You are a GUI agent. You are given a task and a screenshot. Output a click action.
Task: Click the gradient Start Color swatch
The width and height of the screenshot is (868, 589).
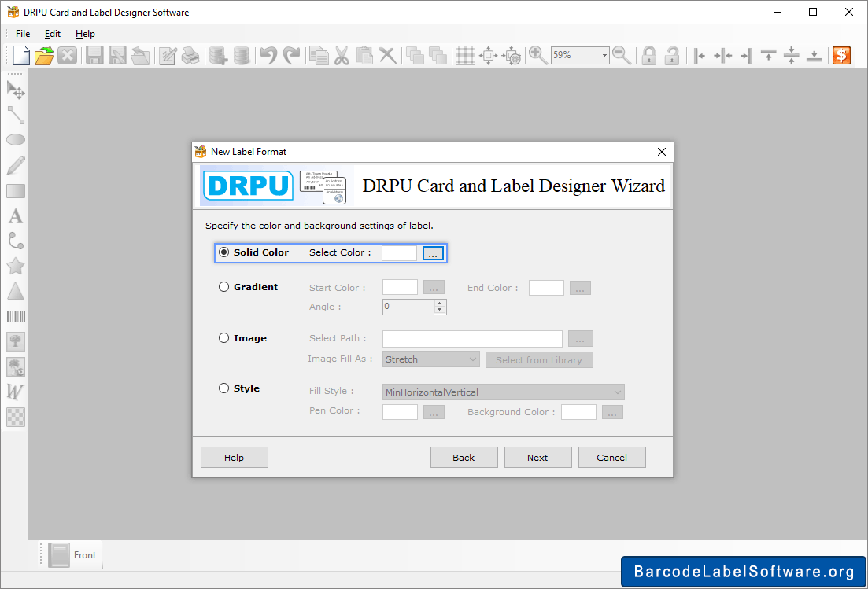tap(400, 288)
